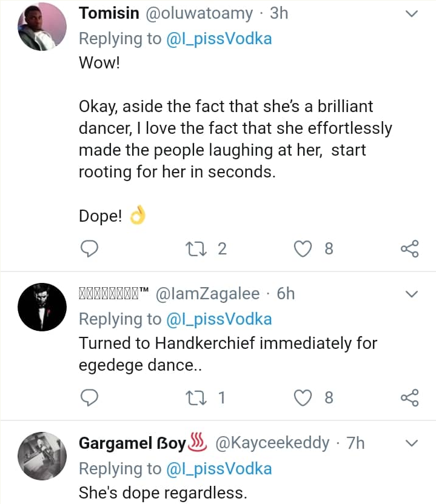Open Tomisin's profile picture
This screenshot has height=504, width=436.
[x=41, y=26]
